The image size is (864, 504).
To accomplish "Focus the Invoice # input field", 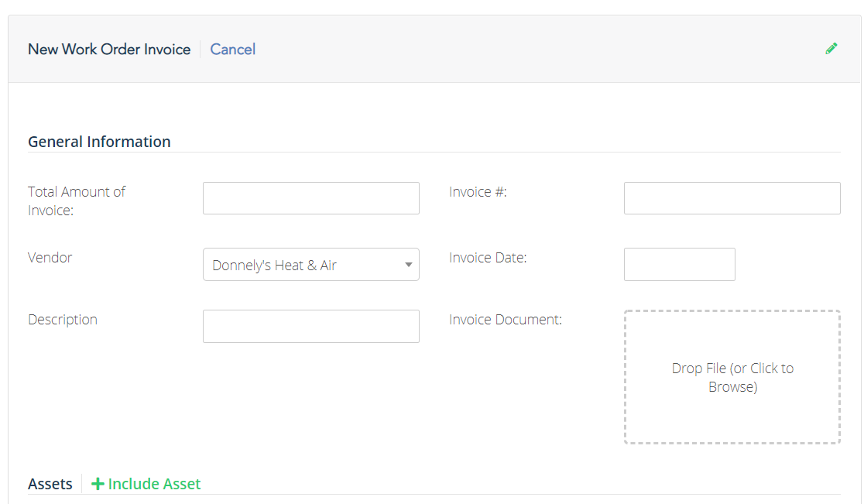I will click(731, 198).
